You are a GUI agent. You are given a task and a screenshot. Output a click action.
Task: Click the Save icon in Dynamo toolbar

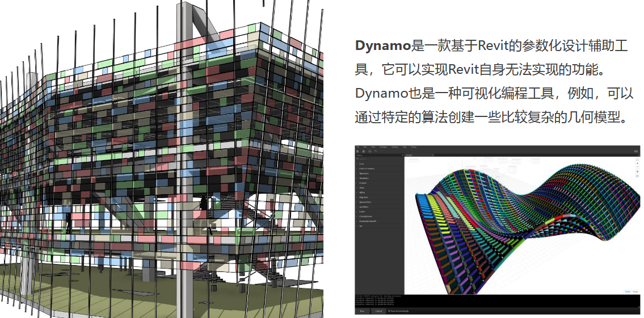(369, 151)
